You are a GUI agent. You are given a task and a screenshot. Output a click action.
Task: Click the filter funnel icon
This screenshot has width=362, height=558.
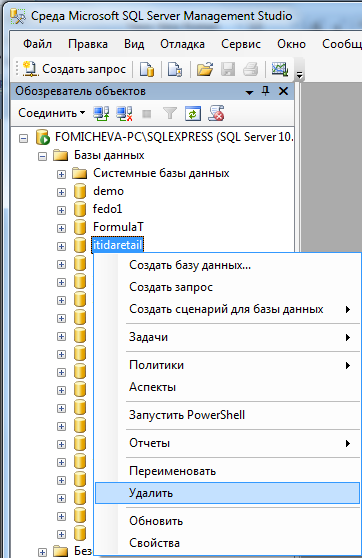[170, 114]
